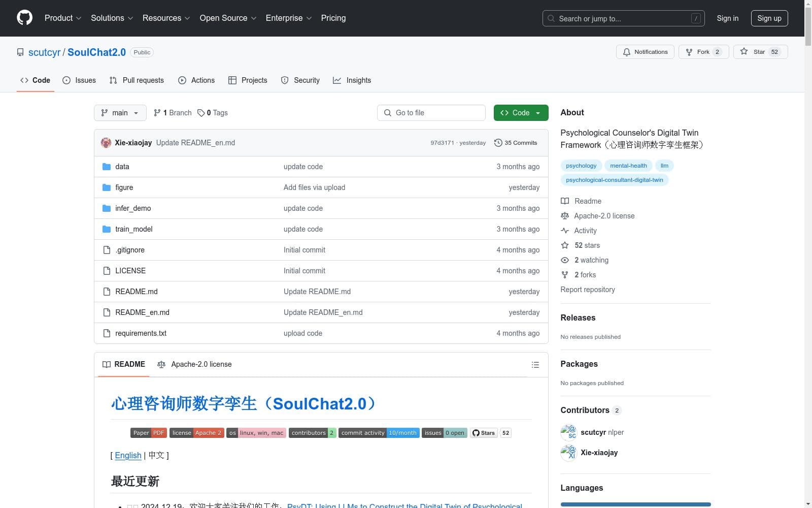
Task: Click Xie-xiaojay commit author avatar
Action: pos(106,143)
